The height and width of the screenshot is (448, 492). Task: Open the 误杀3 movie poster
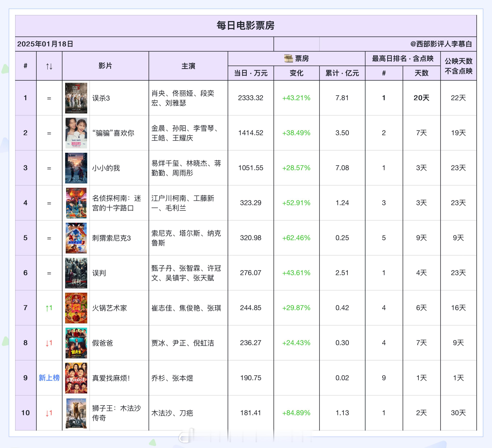coord(76,98)
